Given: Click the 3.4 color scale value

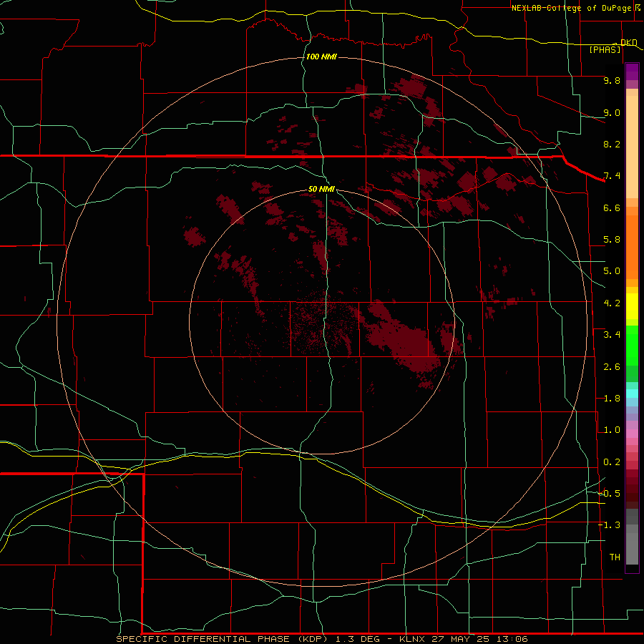Looking at the screenshot, I should click(x=612, y=335).
